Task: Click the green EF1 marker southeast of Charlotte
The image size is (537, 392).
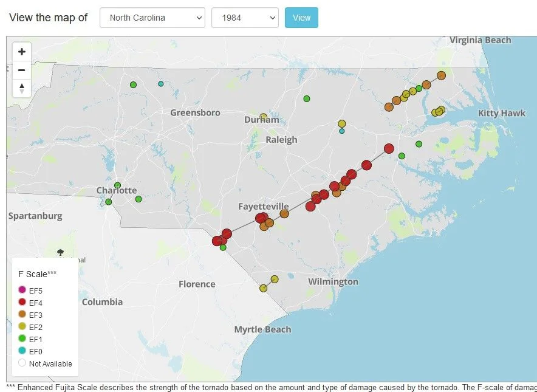Action: pos(139,199)
